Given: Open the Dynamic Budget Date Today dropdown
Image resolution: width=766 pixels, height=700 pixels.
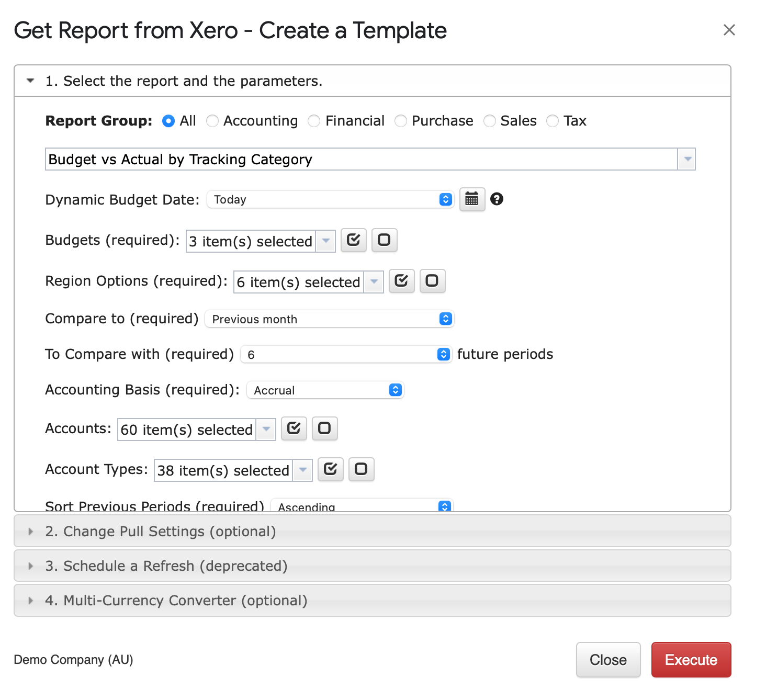Looking at the screenshot, I should coord(331,199).
